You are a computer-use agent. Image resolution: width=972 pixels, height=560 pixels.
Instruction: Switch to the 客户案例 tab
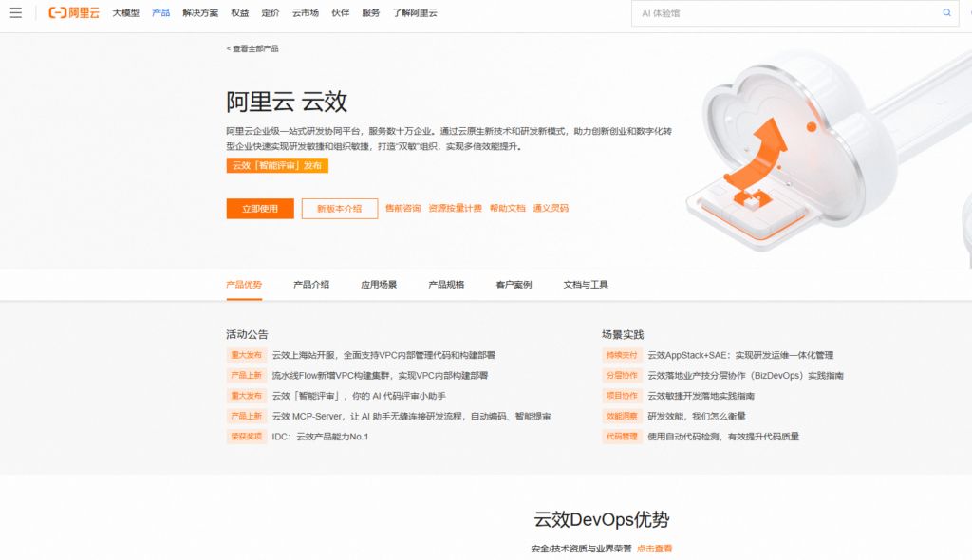click(514, 284)
